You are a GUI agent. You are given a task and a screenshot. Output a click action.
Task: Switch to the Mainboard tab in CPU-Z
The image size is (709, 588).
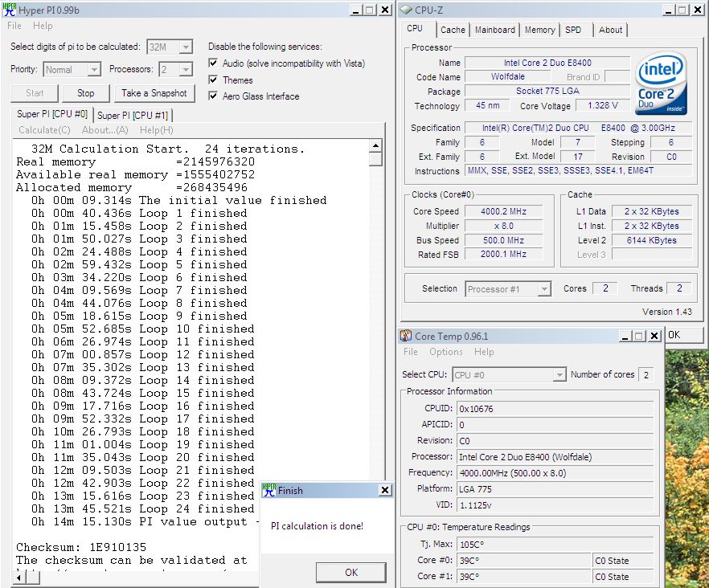pos(494,30)
